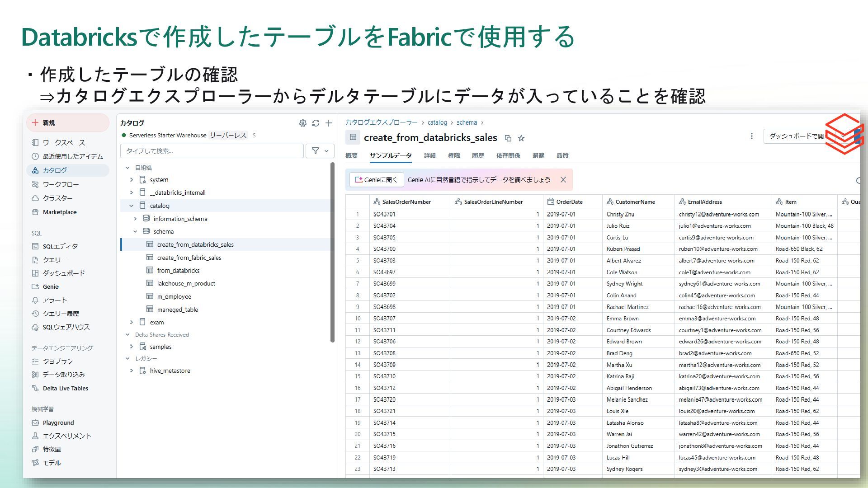This screenshot has height=488, width=868.
Task: Open Delta Live Tables in sidebar
Action: 65,388
